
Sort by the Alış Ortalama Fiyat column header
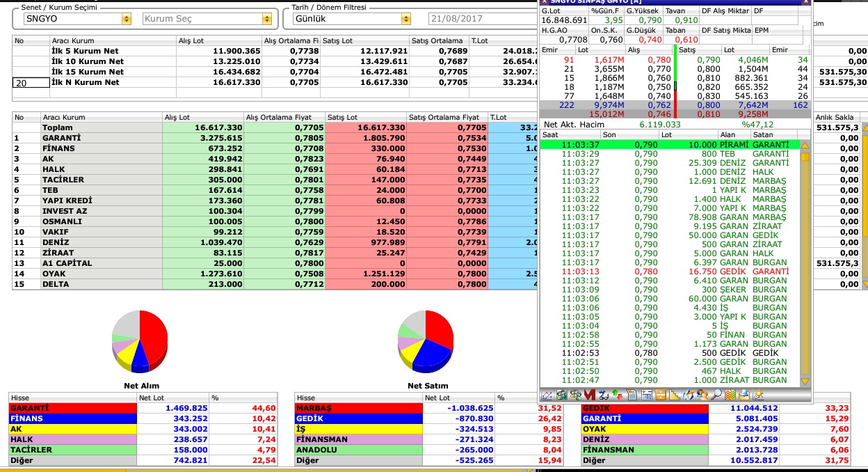[x=284, y=118]
